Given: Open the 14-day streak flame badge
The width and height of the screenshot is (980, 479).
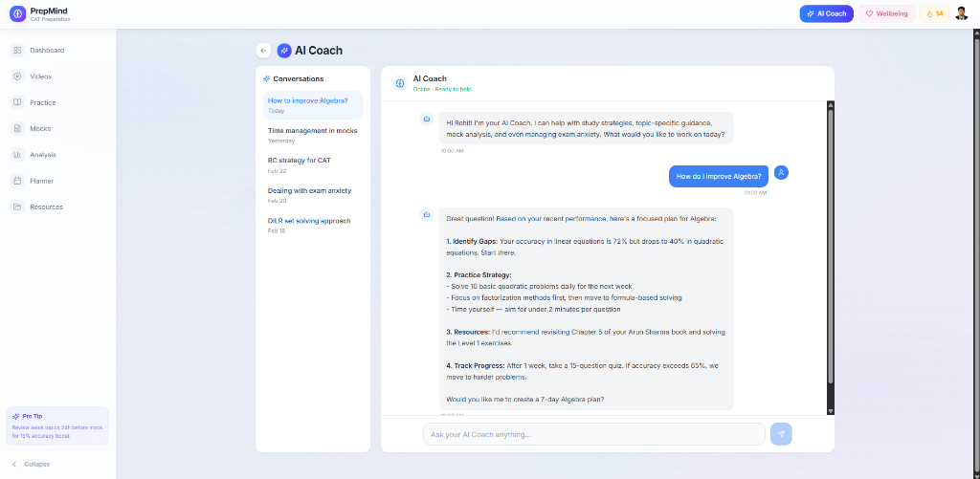Looking at the screenshot, I should [x=934, y=13].
